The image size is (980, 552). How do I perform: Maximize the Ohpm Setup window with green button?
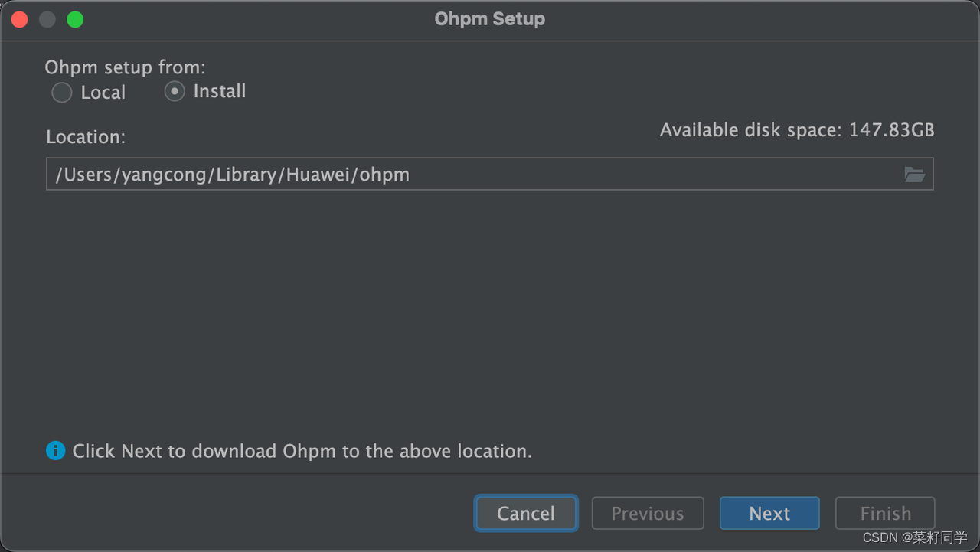point(75,19)
